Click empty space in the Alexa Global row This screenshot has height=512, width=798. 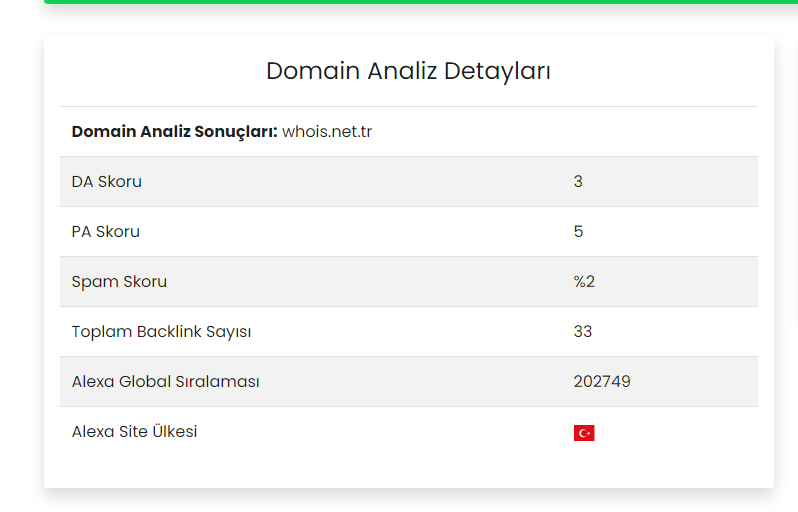[x=407, y=381]
